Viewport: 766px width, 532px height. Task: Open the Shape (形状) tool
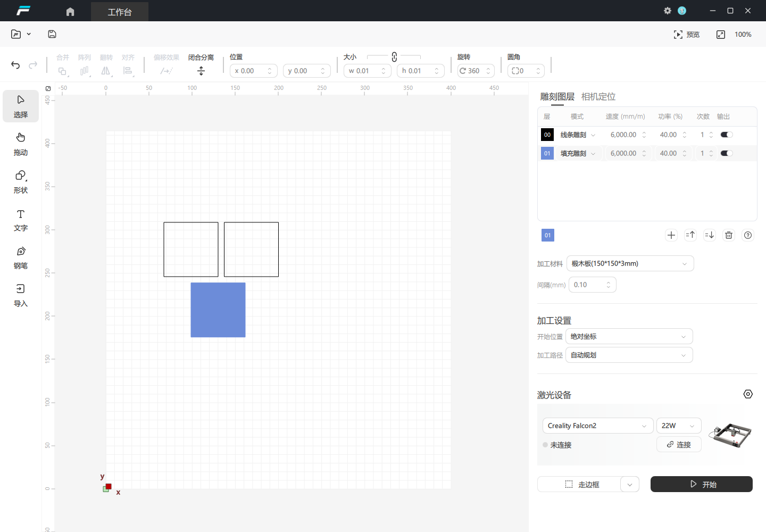point(21,181)
